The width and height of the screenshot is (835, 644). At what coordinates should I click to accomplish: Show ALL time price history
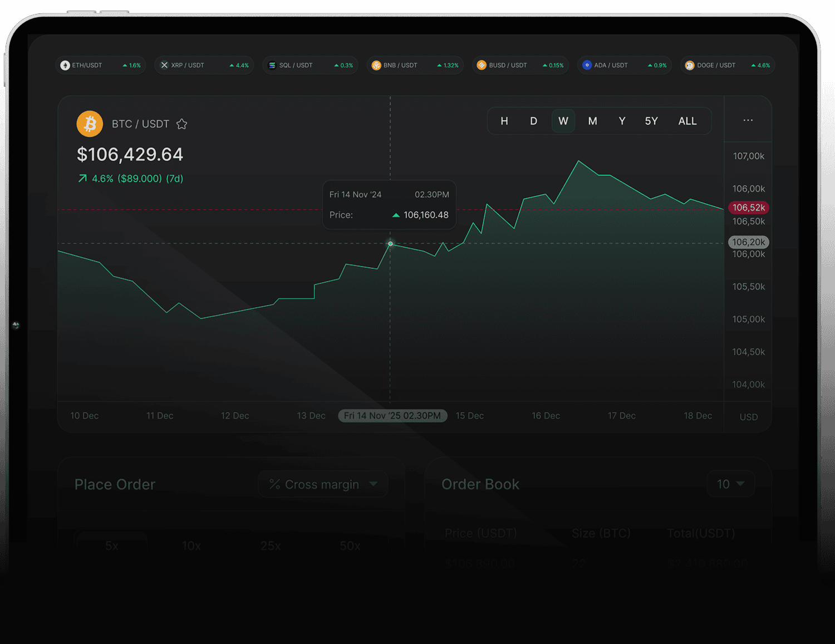pos(687,121)
